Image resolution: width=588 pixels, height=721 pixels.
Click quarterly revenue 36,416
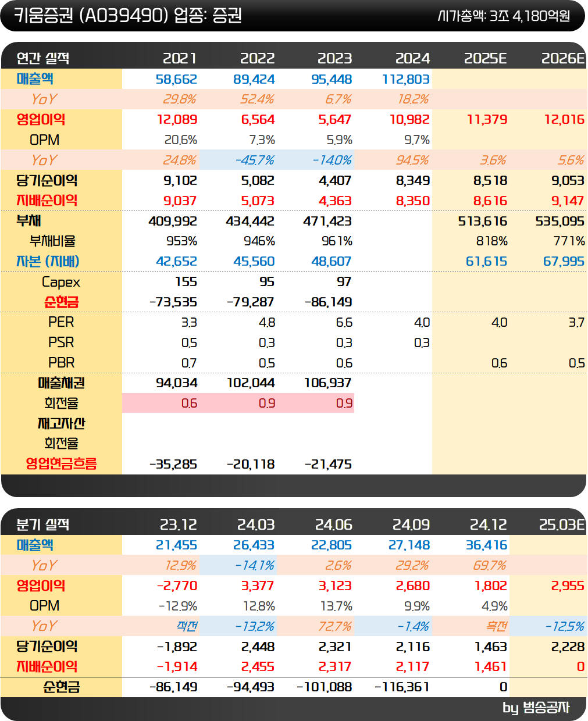click(x=487, y=545)
